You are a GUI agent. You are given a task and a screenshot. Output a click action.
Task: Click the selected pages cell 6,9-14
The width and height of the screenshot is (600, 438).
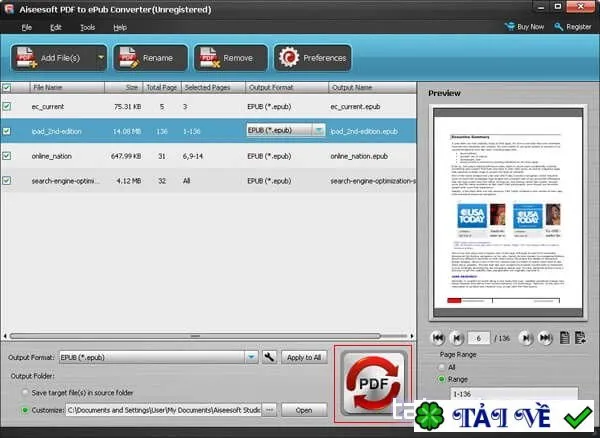[x=193, y=156]
